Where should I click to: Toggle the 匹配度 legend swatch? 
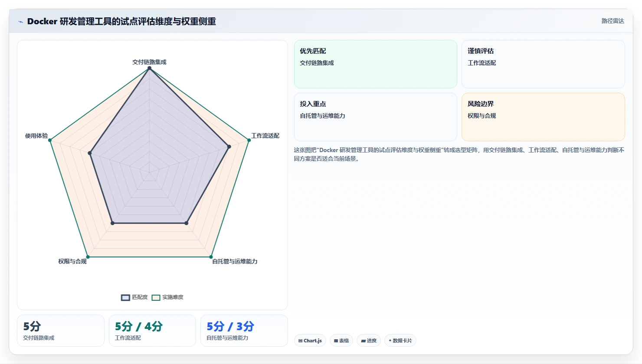125,298
